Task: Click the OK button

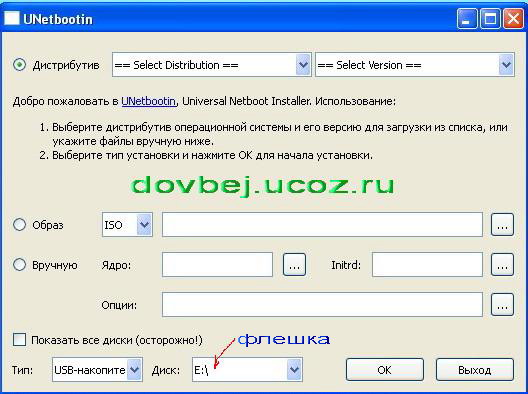Action: click(385, 370)
